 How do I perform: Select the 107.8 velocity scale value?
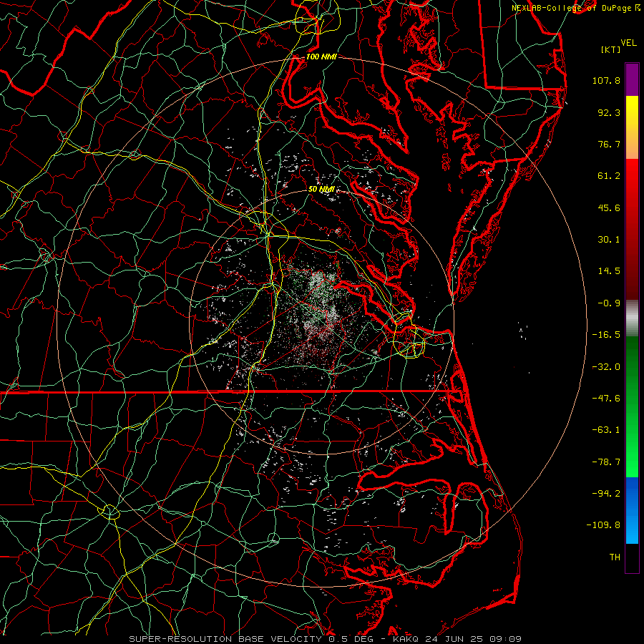click(606, 80)
